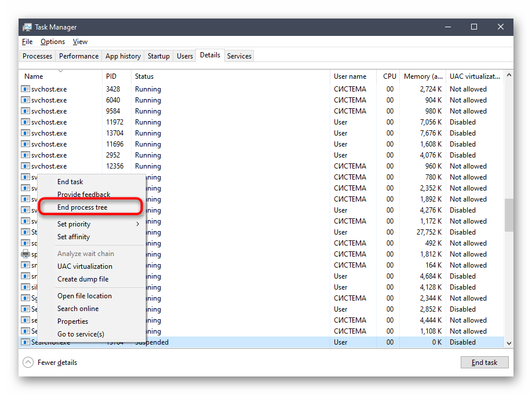Click the printer icon process row

tap(25, 254)
